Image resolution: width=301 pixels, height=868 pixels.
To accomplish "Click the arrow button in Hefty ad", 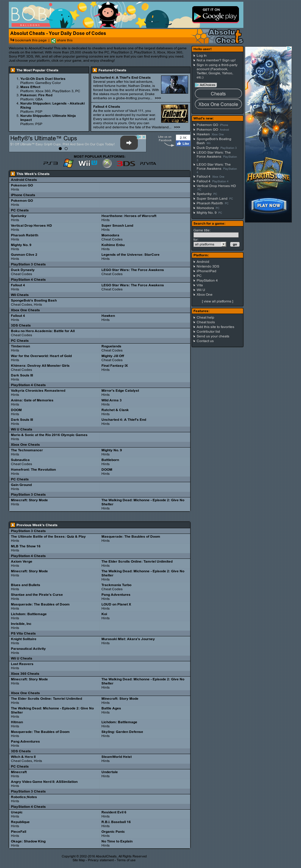I will tap(129, 142).
